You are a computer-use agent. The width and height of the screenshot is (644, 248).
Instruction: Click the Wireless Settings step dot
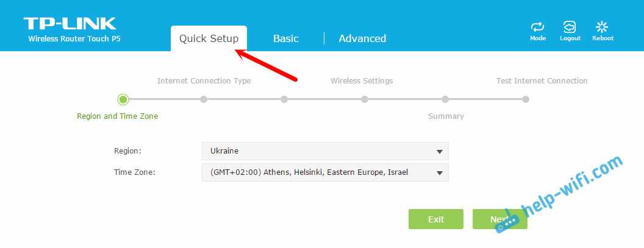click(x=365, y=99)
